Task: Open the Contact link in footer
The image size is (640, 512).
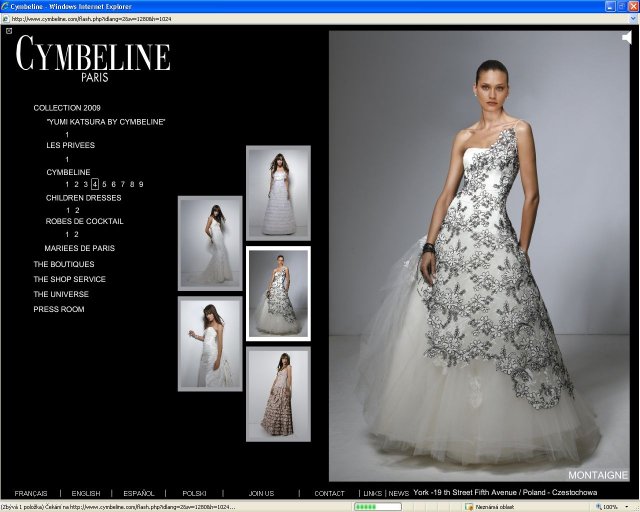Action: tap(329, 494)
